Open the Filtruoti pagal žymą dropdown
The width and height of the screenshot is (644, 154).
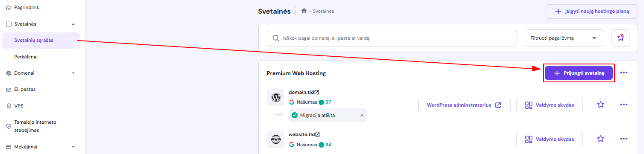pos(564,38)
